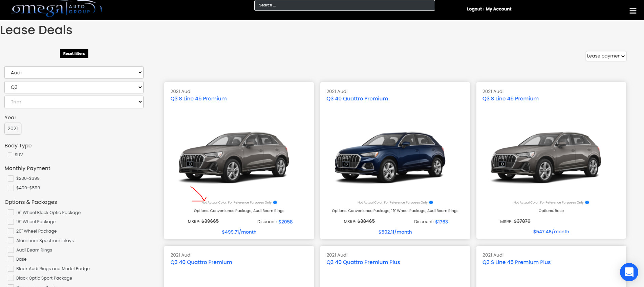
Task: Enable 19" Wheel Black Optic Package option
Action: (11, 212)
